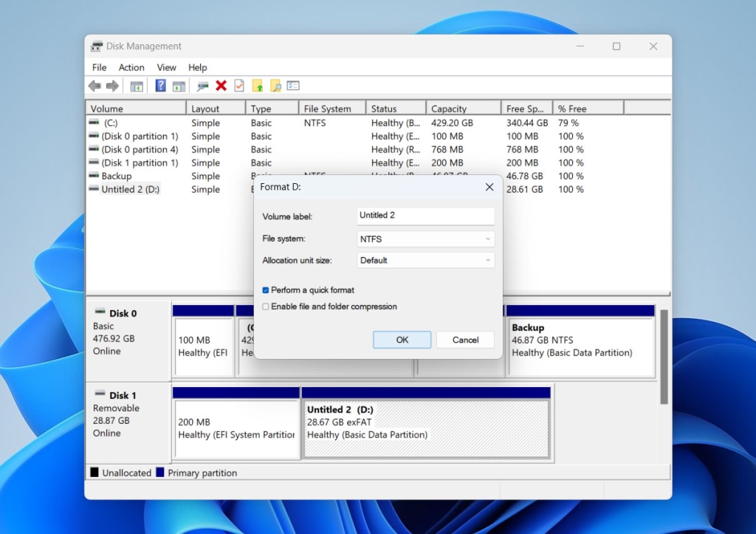Enable 'Enable file and folder compression'
The image size is (756, 534).
pos(266,307)
